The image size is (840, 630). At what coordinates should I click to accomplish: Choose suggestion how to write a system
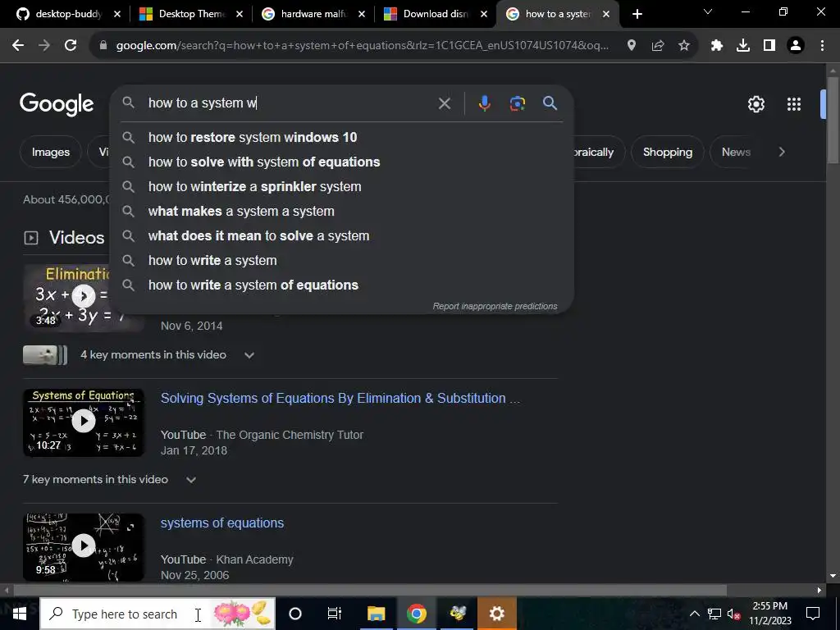(342, 260)
